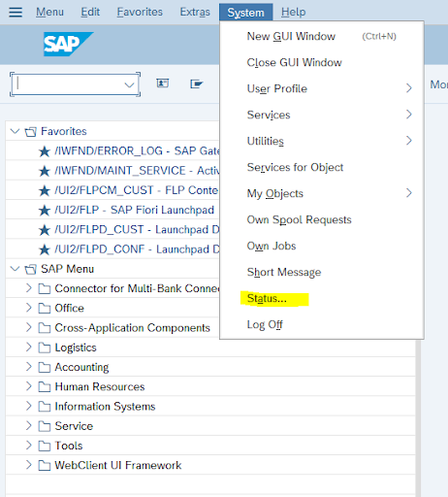This screenshot has width=448, height=497.
Task: Expand Cross-Application Components chevron
Action: (29, 327)
